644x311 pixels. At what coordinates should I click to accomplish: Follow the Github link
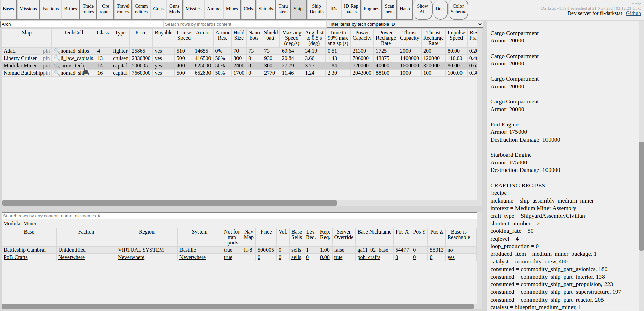(633, 13)
